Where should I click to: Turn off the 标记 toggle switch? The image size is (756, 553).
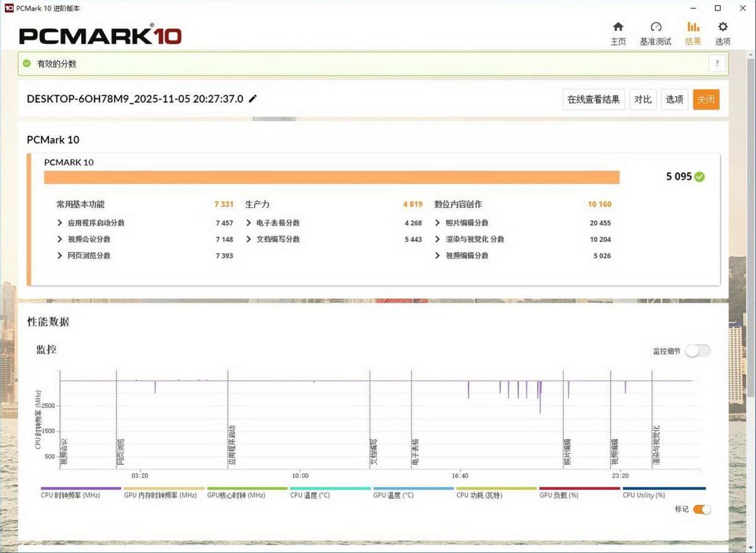point(701,509)
